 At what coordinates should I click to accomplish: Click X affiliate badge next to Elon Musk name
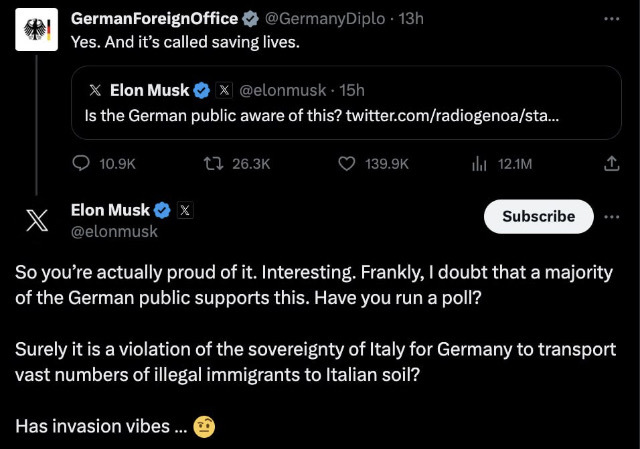tap(185, 210)
